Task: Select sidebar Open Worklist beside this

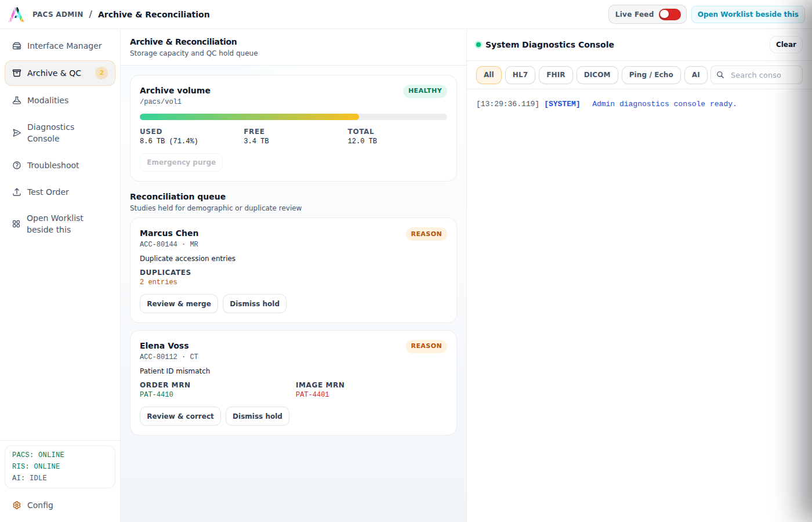Action: (x=60, y=224)
